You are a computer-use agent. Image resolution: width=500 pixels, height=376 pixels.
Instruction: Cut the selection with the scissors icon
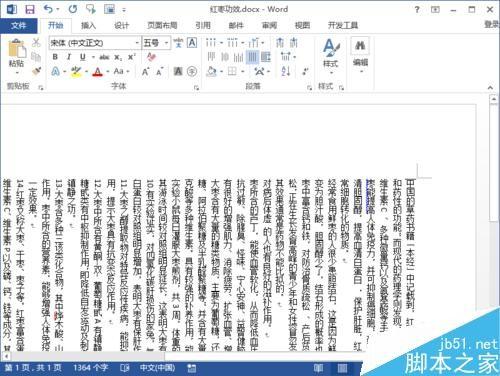36,42
